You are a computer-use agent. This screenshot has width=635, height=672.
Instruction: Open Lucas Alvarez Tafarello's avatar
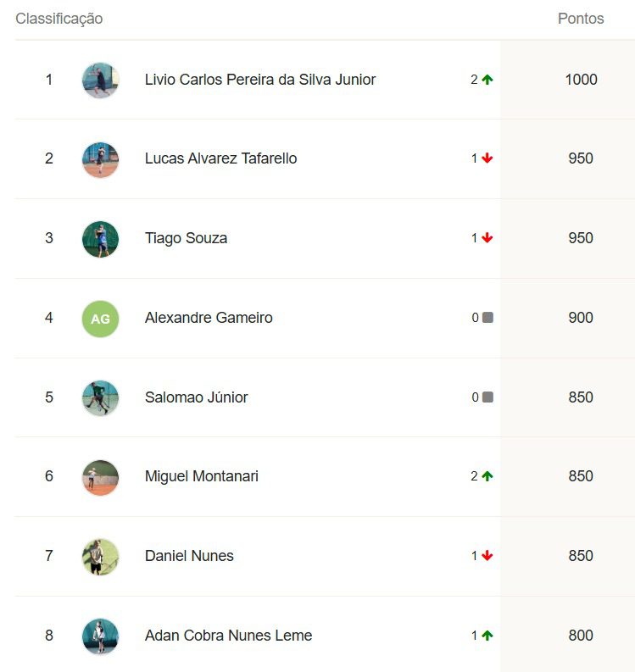click(100, 159)
